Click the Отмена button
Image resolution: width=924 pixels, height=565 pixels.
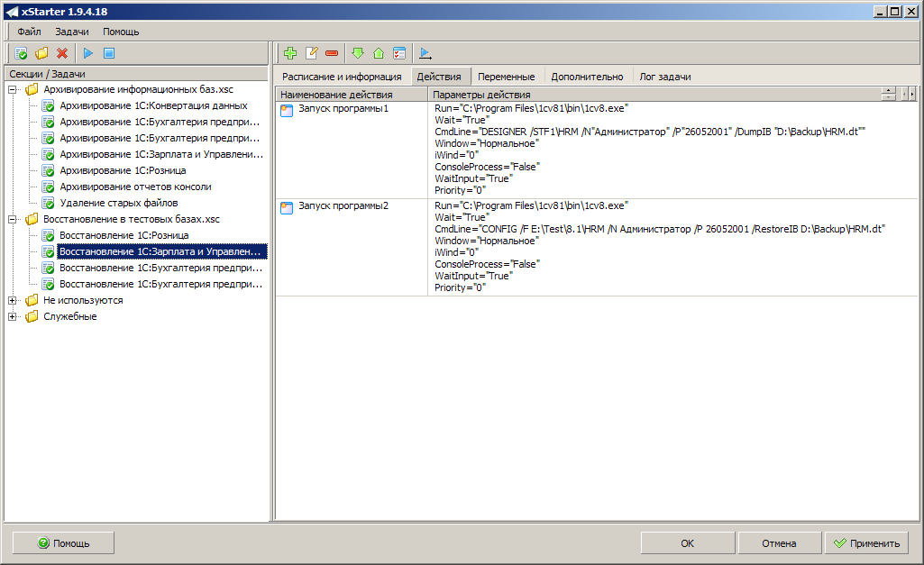click(x=779, y=543)
